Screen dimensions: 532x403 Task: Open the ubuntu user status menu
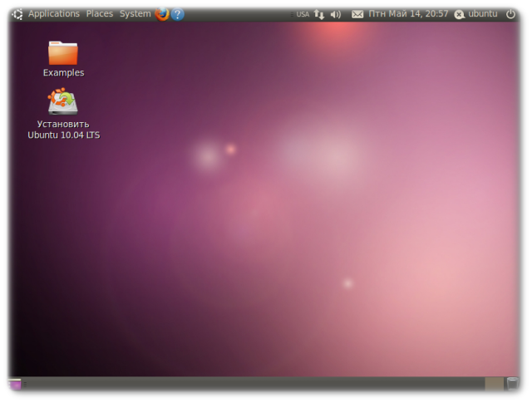[x=476, y=13]
